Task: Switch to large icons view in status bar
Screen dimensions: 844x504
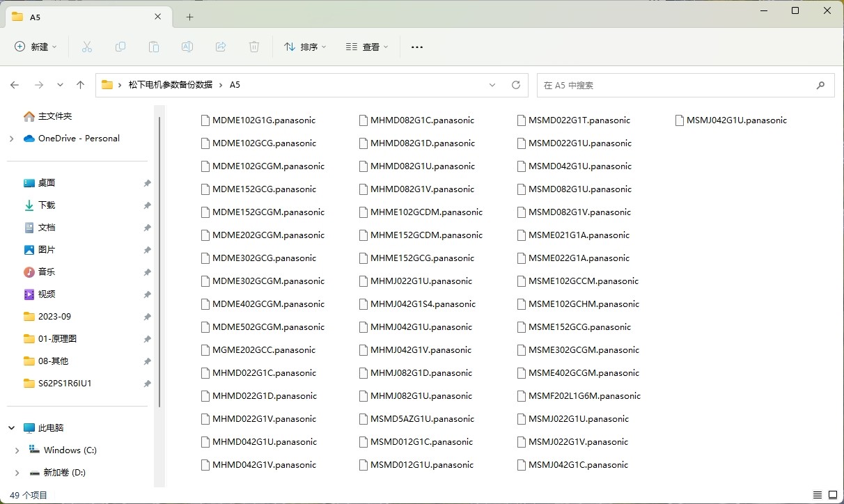Action: click(832, 496)
